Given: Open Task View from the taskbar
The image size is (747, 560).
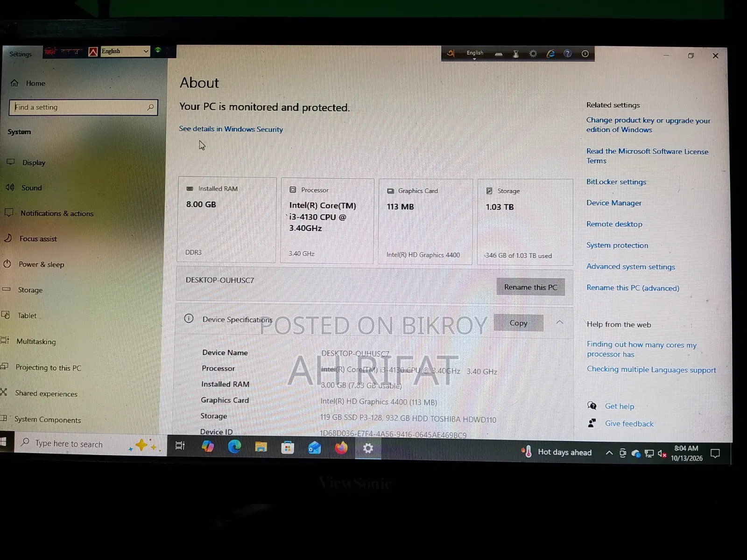Looking at the screenshot, I should tap(180, 446).
